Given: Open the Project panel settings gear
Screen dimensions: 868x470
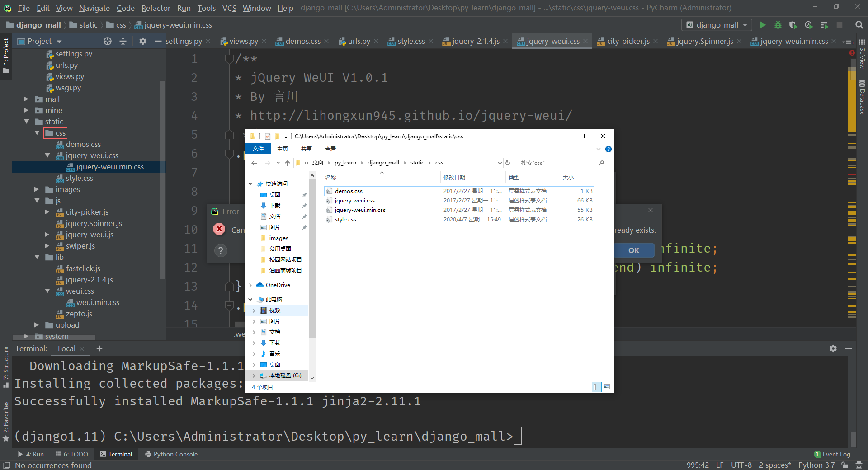Looking at the screenshot, I should (x=143, y=41).
